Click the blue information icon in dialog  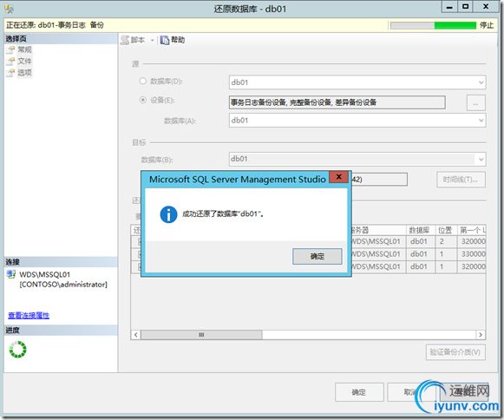[x=168, y=214]
